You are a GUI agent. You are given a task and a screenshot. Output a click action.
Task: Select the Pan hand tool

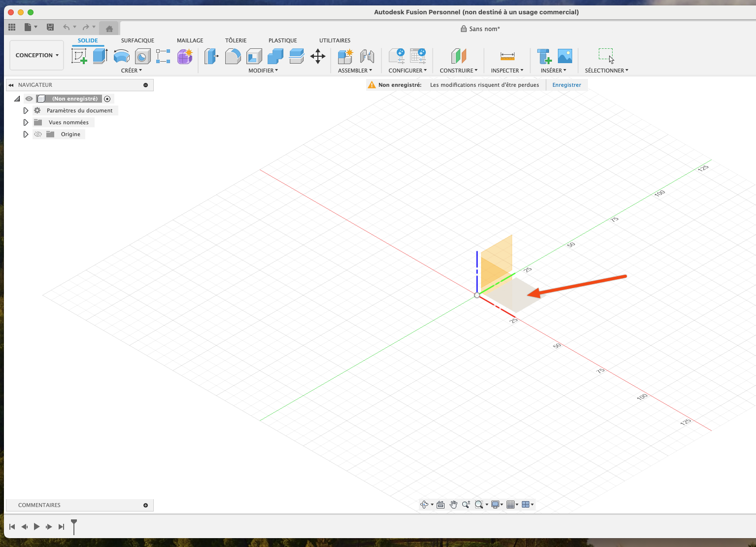click(x=453, y=505)
